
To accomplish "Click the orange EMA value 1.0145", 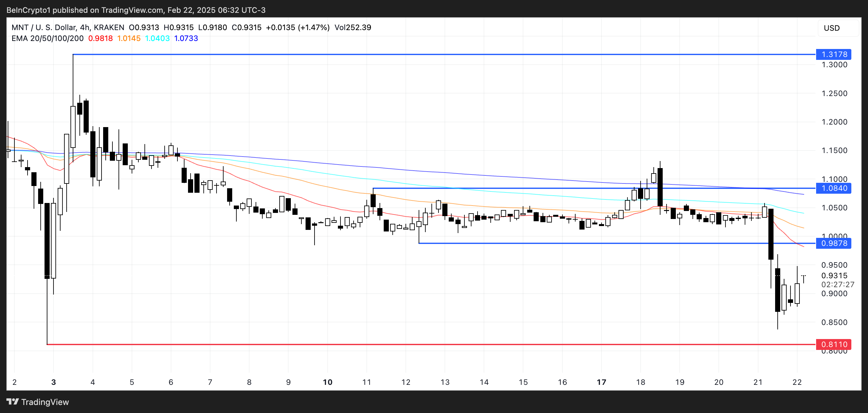I will (129, 38).
